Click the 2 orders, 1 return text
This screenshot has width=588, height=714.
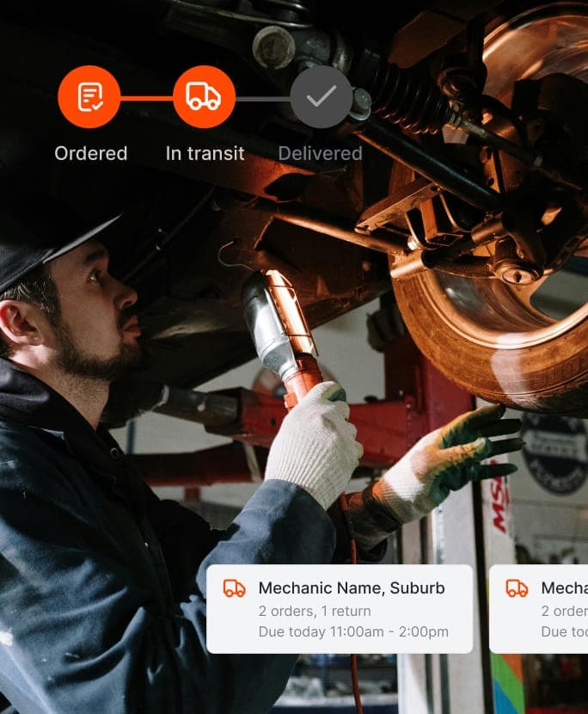tap(315, 611)
